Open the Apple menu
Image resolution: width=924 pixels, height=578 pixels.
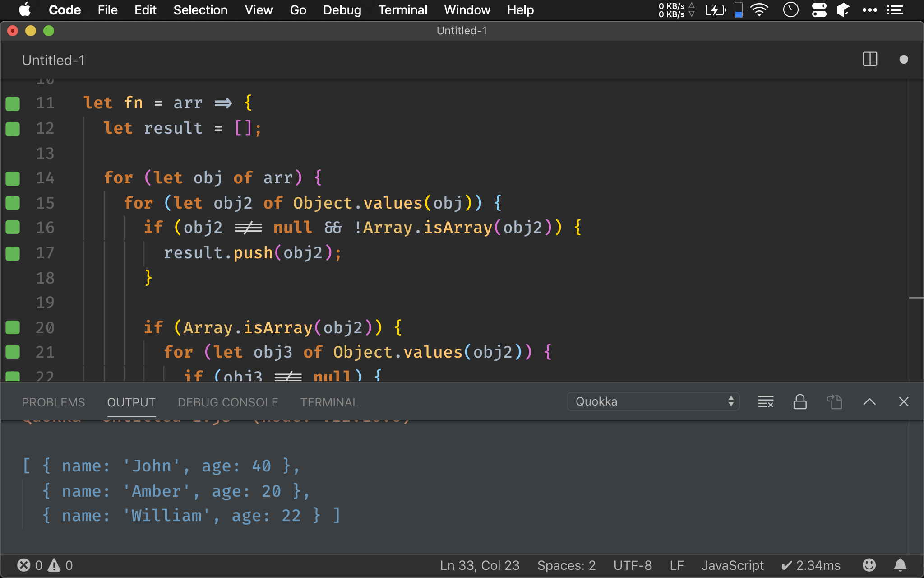(x=25, y=10)
